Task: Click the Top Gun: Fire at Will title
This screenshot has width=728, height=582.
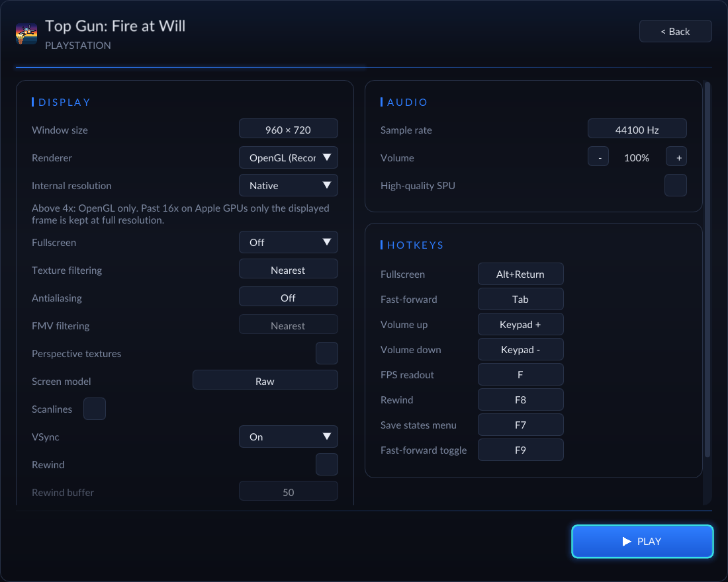Action: coord(115,26)
